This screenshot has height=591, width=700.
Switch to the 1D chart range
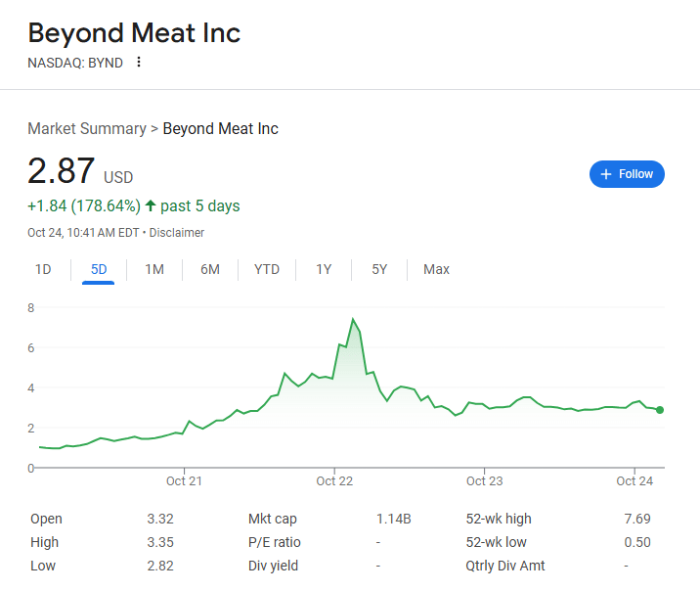tap(43, 269)
